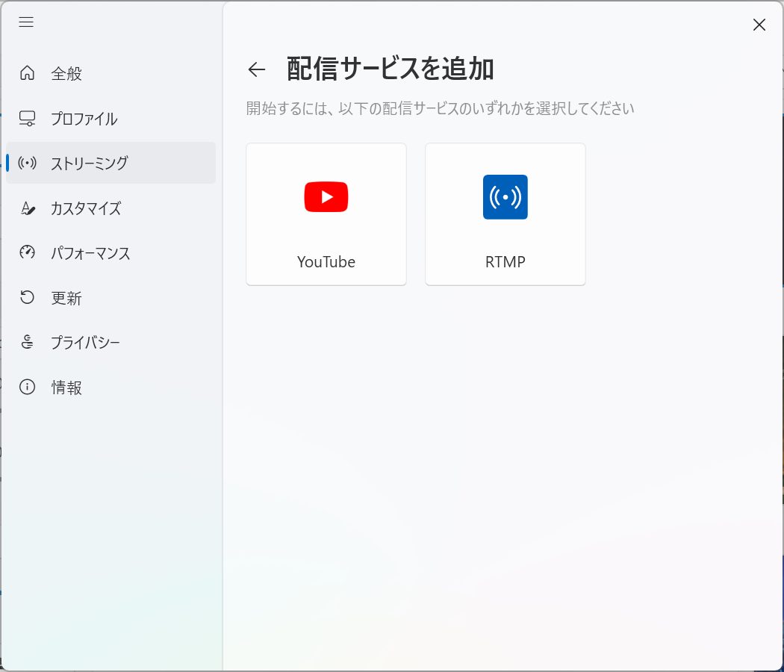Image resolution: width=784 pixels, height=672 pixels.
Task: Select the YouTube streaming service card
Action: (326, 214)
